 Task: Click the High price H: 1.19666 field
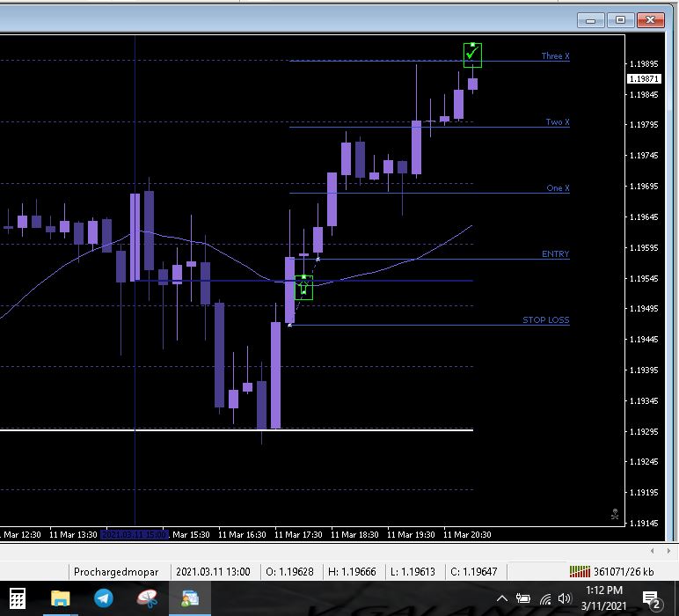pos(352,572)
